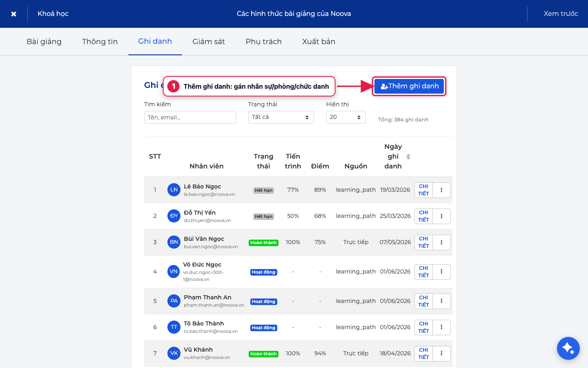Focus the Tìm kiếm name or email field
588x368 pixels.
tap(190, 117)
